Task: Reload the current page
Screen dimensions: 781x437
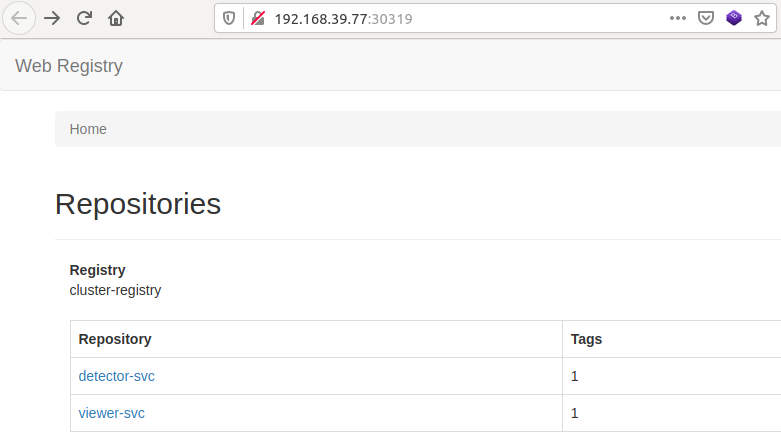Action: tap(84, 18)
